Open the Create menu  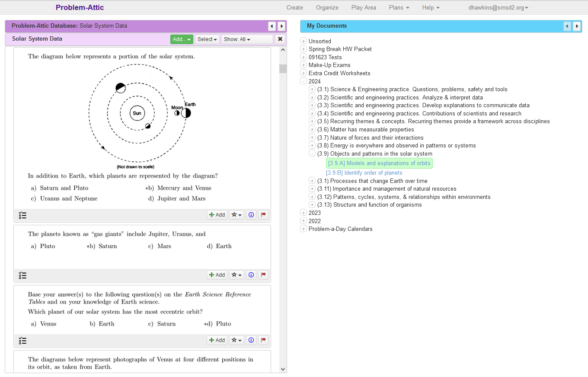click(295, 7)
